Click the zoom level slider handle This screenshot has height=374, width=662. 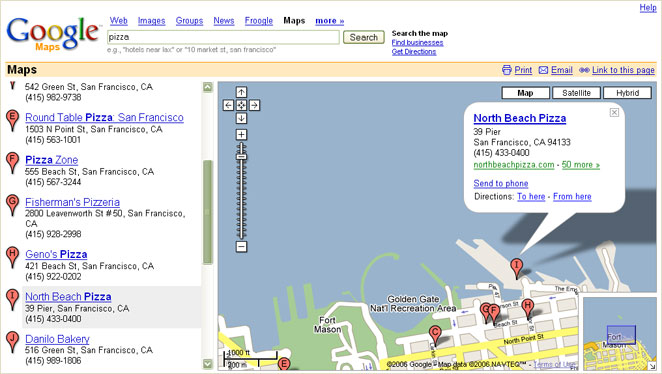(x=241, y=157)
